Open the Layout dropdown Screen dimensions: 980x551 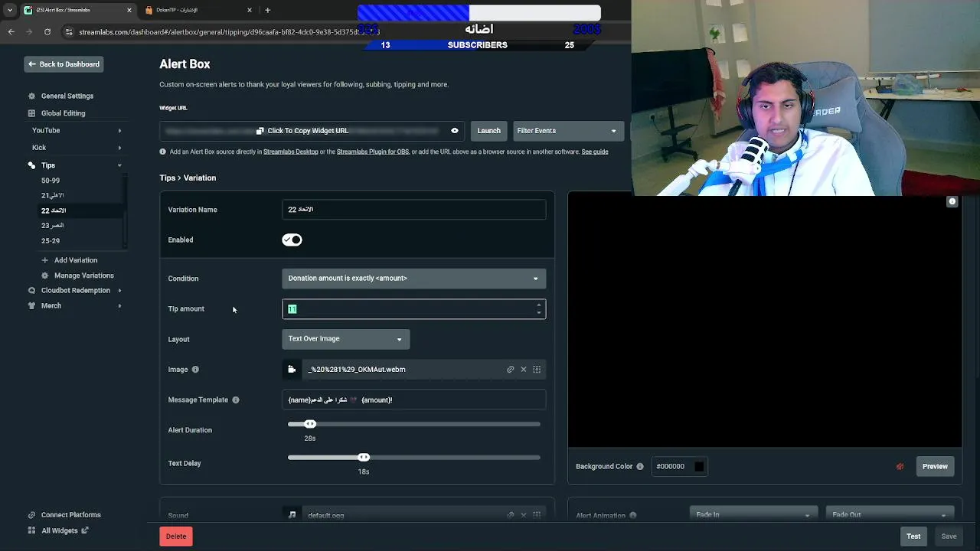(x=345, y=339)
